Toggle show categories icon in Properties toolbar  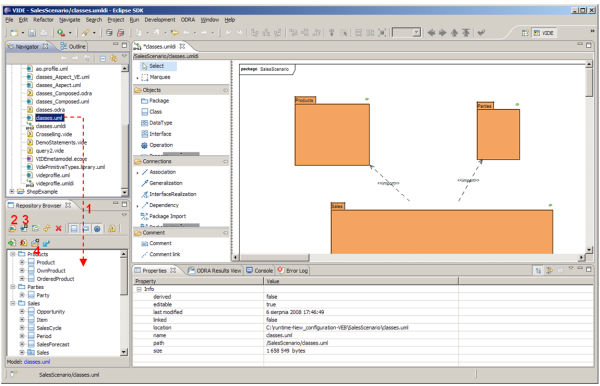[538, 270]
